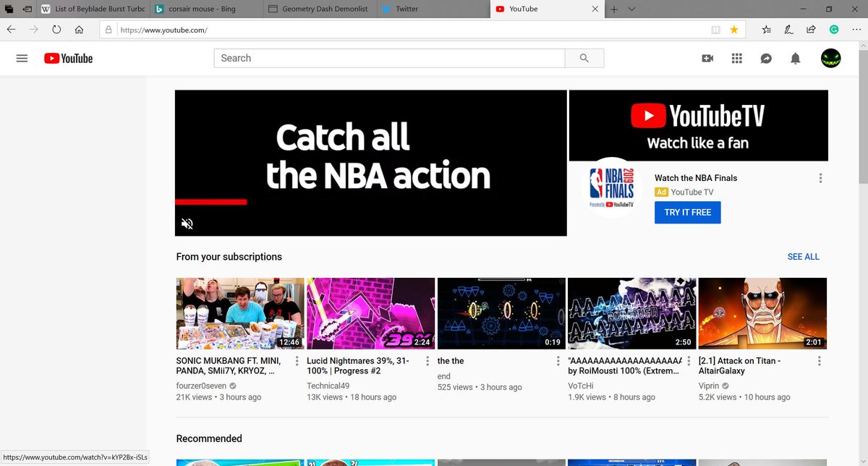Open options menu for Lucid Nightmares video
The height and width of the screenshot is (466, 868).
click(427, 361)
